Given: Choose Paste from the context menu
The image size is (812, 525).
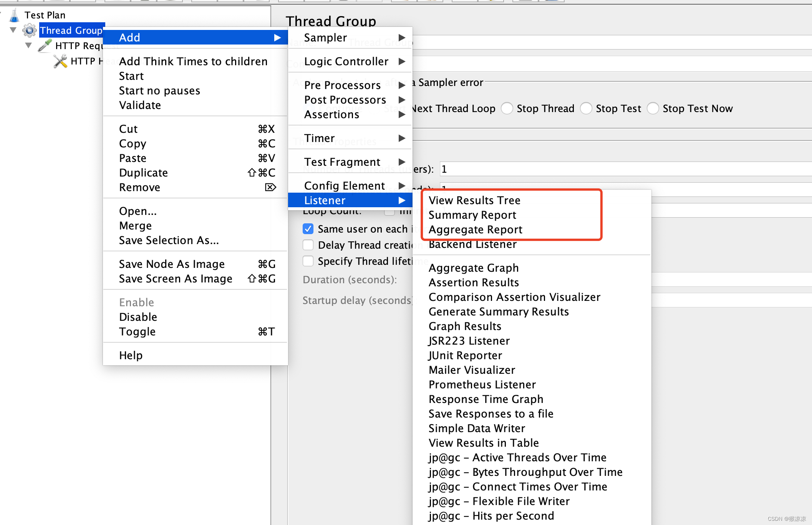Looking at the screenshot, I should pos(196,158).
